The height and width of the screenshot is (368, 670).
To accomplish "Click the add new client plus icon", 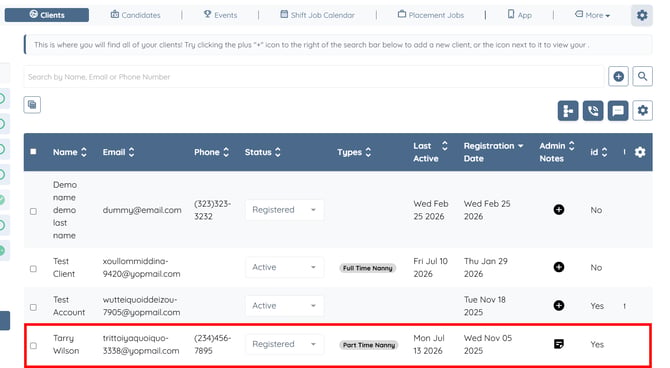I will [x=618, y=77].
